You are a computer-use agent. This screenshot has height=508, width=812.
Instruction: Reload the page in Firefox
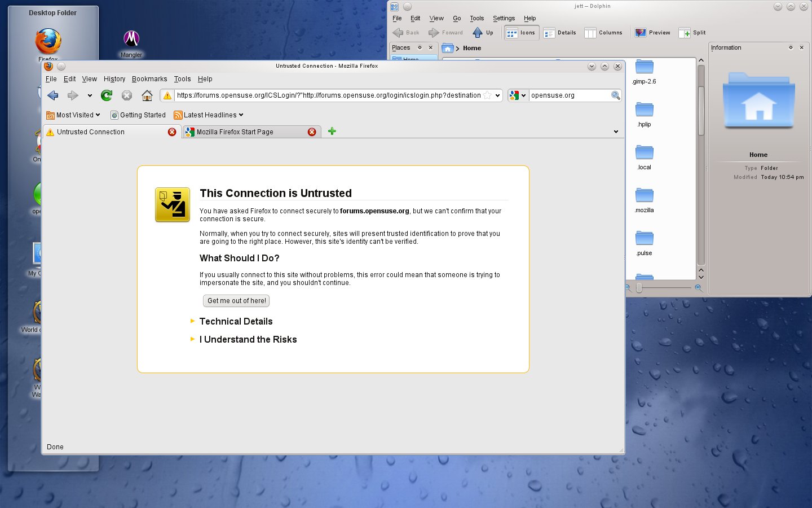(107, 95)
